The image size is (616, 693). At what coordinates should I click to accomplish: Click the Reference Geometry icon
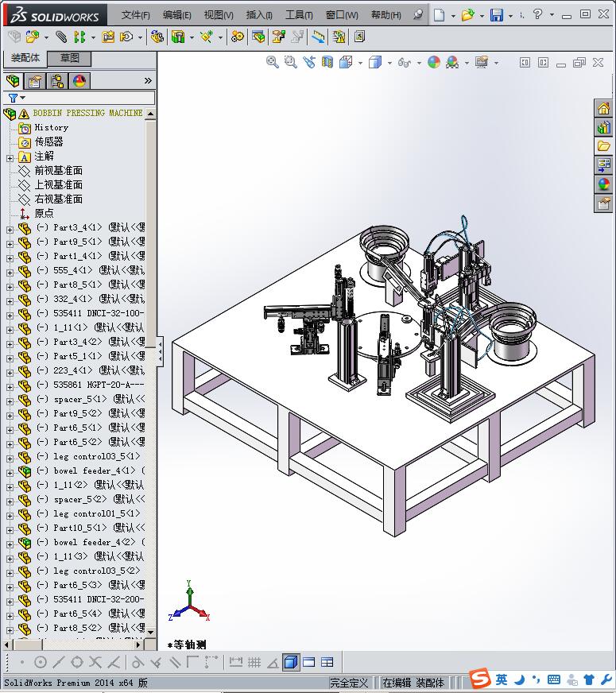tap(207, 37)
